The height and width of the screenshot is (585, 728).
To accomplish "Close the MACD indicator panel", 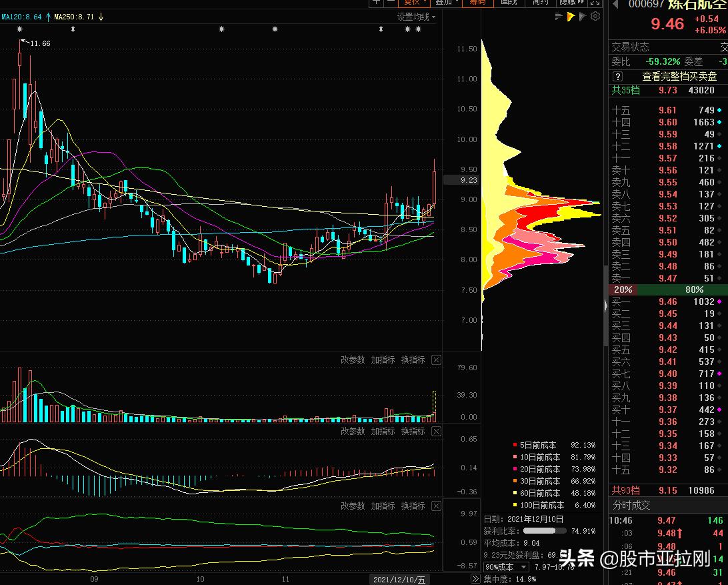I will (x=436, y=432).
